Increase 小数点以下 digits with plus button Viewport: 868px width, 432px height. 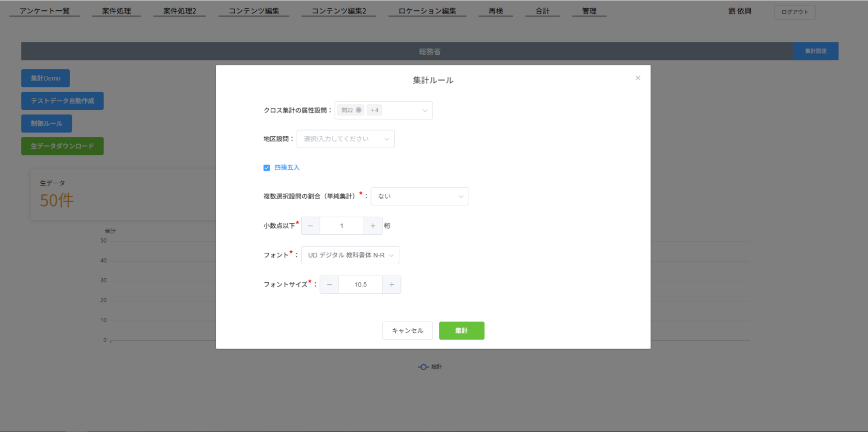pos(373,226)
